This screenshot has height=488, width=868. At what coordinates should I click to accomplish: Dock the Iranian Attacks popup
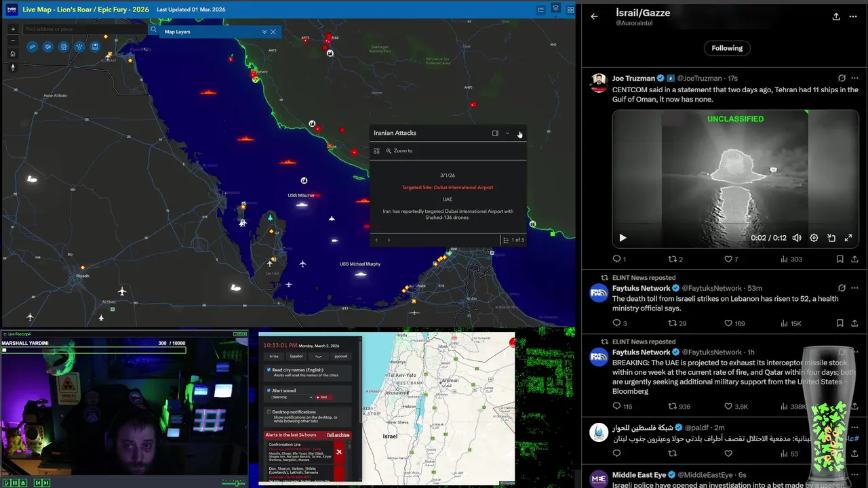[495, 133]
